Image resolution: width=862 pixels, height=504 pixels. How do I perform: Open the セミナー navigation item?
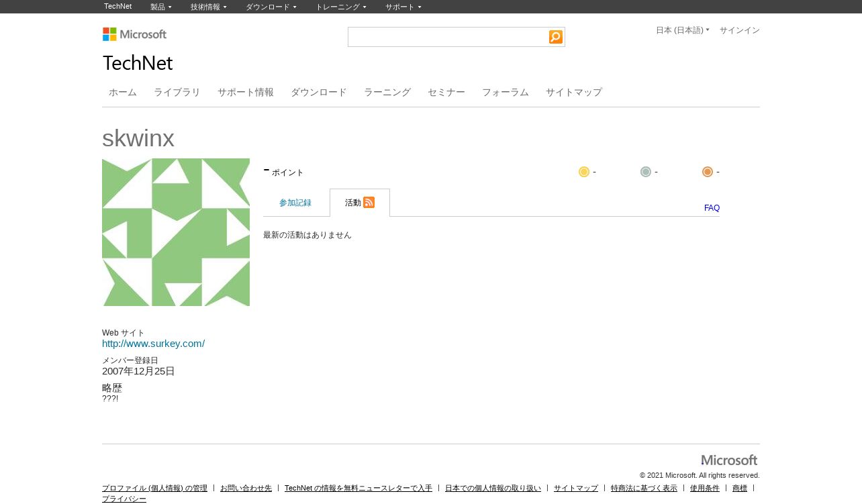click(x=446, y=93)
